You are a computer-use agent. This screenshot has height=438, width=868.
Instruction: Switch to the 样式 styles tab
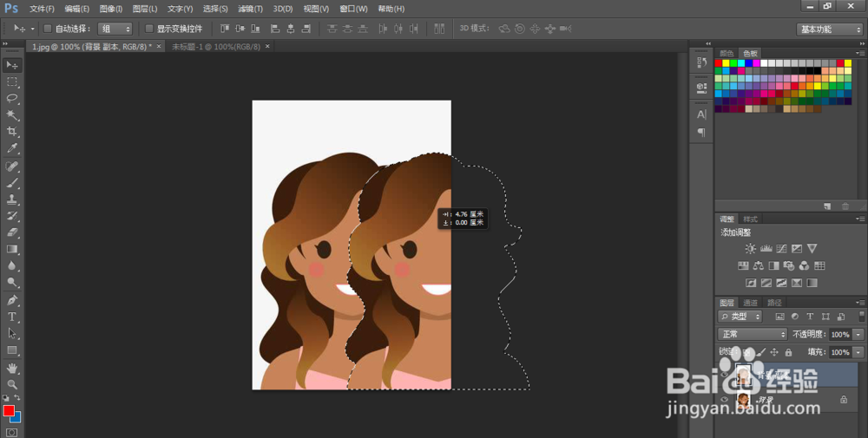point(750,219)
